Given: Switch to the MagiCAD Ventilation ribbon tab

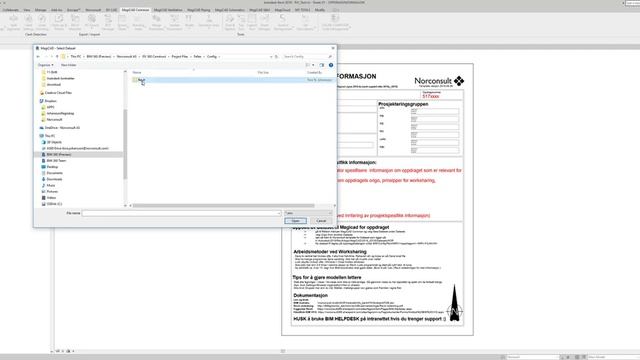Looking at the screenshot, I should click(168, 10).
